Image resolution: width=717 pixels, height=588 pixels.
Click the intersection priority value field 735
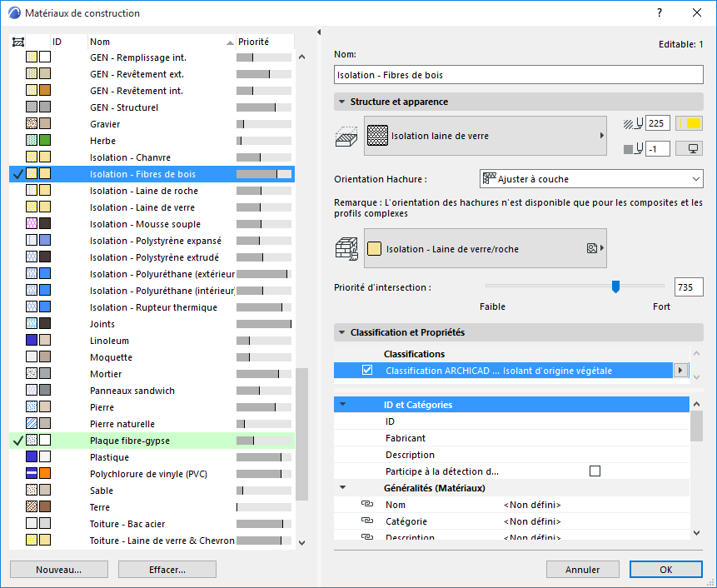pyautogui.click(x=689, y=287)
